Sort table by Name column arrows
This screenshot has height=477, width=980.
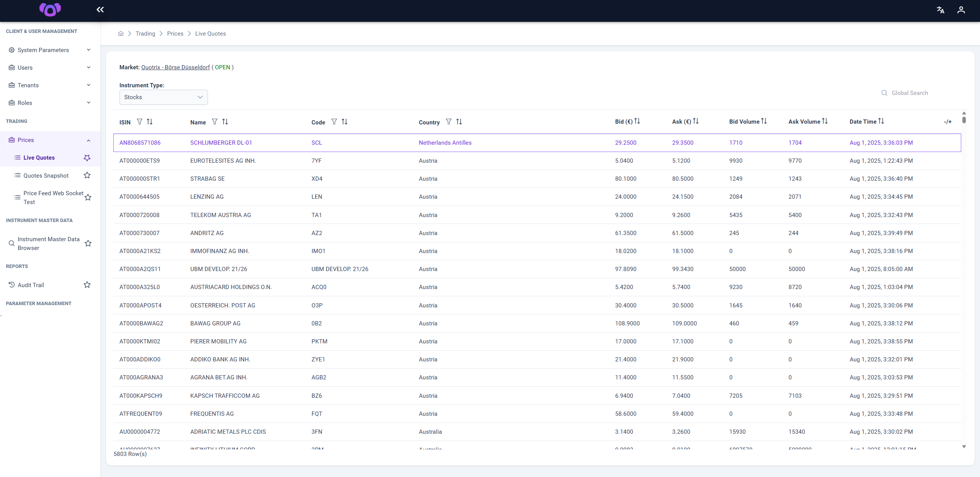[x=225, y=122]
